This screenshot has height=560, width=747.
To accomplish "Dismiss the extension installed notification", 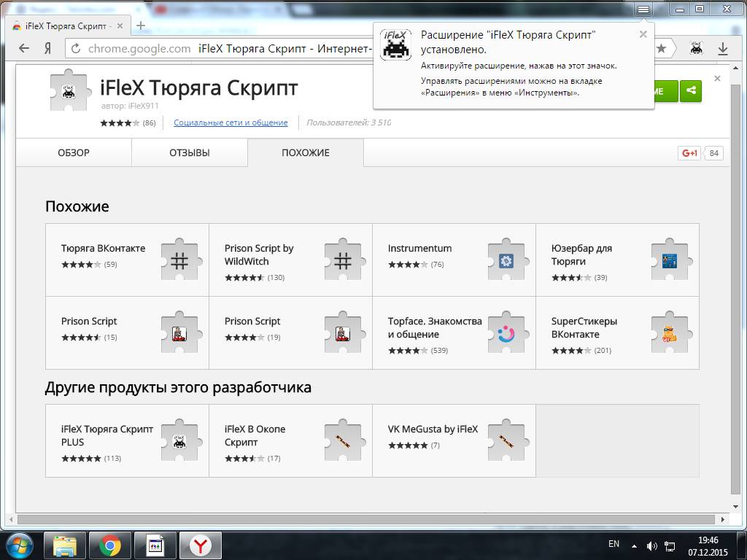I will pyautogui.click(x=643, y=34).
